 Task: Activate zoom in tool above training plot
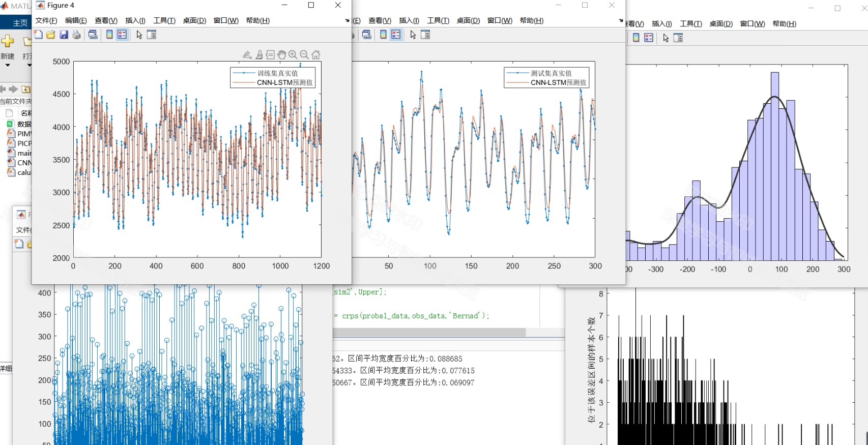(293, 55)
